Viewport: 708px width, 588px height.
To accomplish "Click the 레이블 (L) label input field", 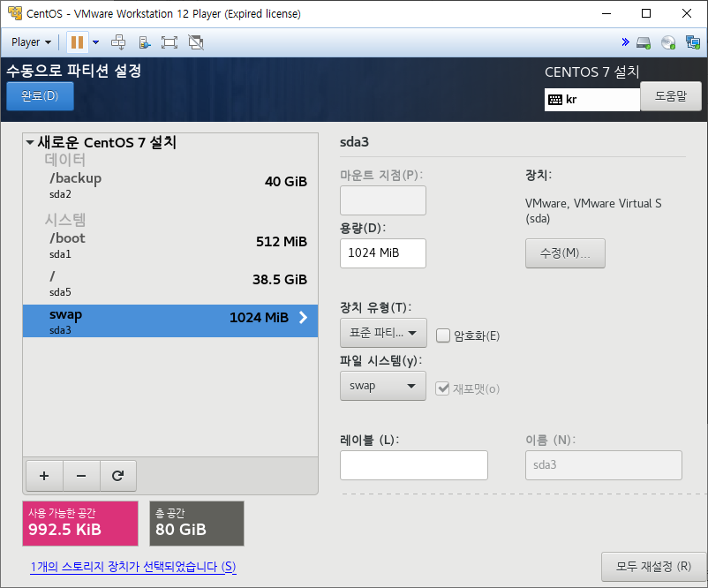I will click(x=414, y=465).
